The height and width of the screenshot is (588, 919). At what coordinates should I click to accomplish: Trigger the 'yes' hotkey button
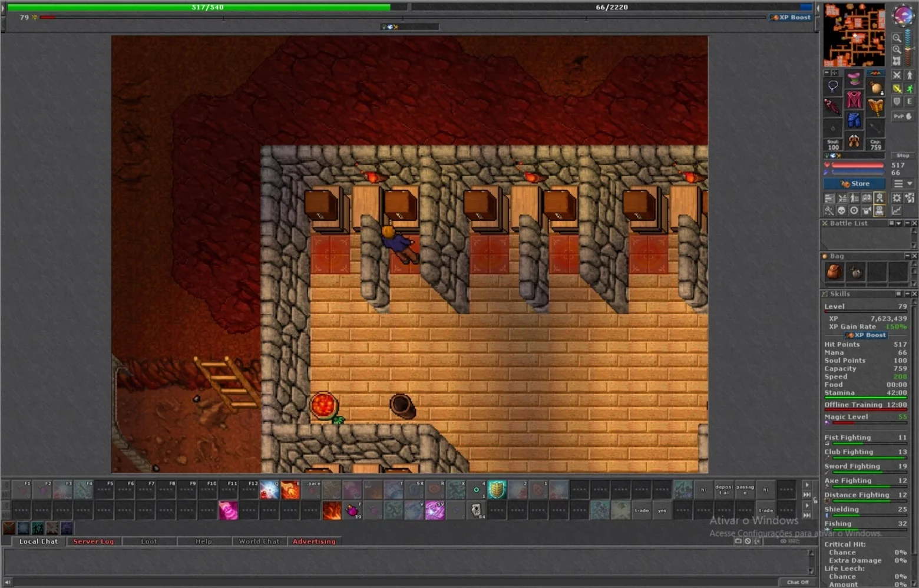662,510
